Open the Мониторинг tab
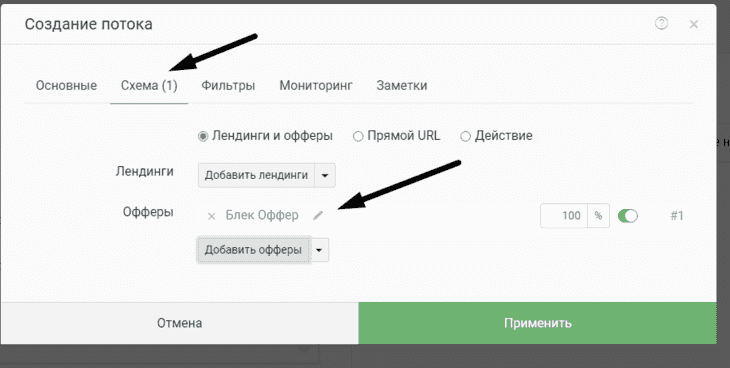This screenshot has height=368, width=730. [316, 86]
